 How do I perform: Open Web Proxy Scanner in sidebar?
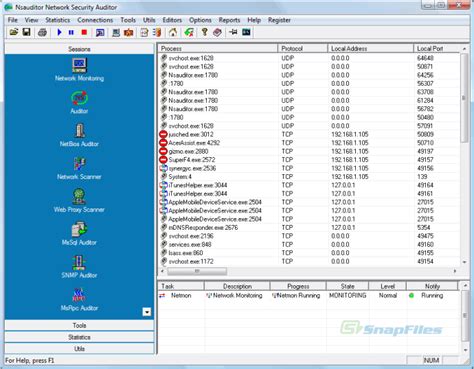[x=79, y=201]
